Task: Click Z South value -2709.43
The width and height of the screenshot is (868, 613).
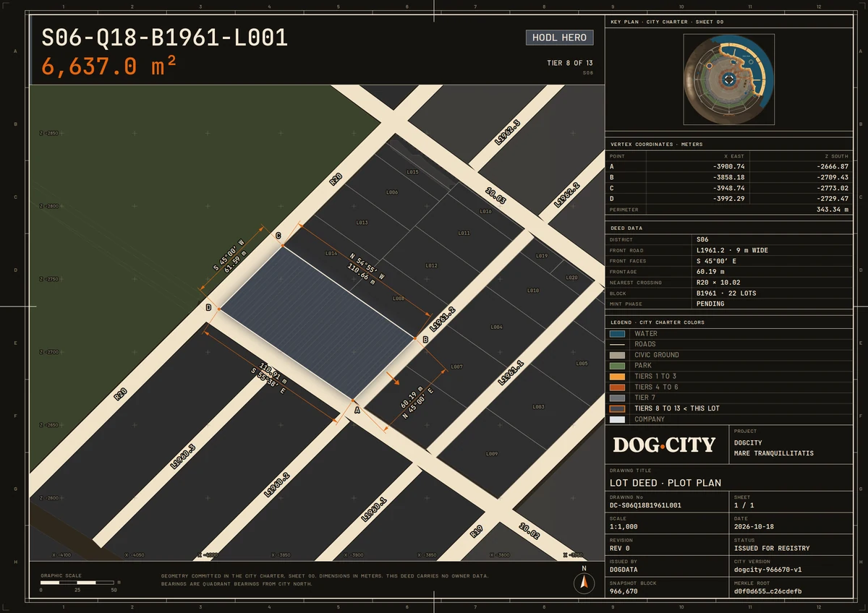Action: (833, 177)
